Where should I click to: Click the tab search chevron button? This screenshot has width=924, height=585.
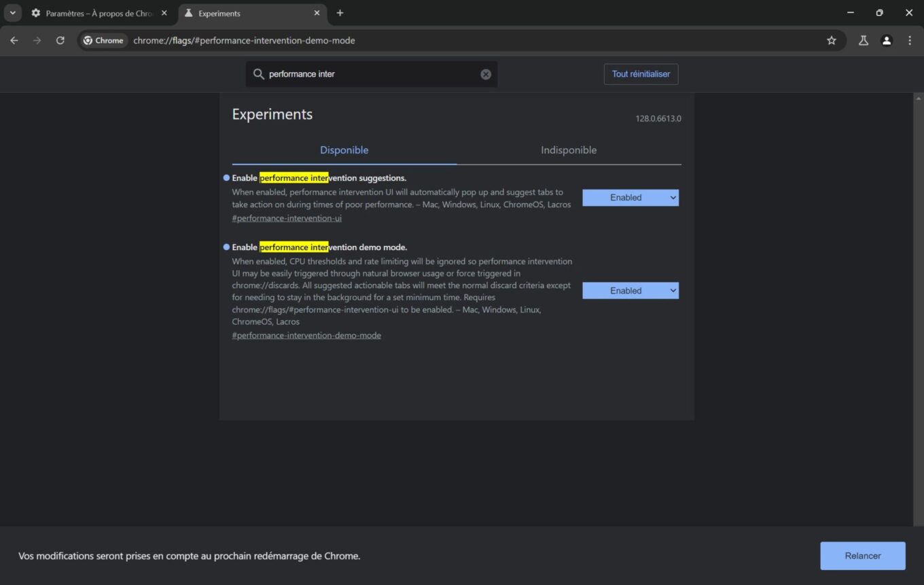point(12,13)
